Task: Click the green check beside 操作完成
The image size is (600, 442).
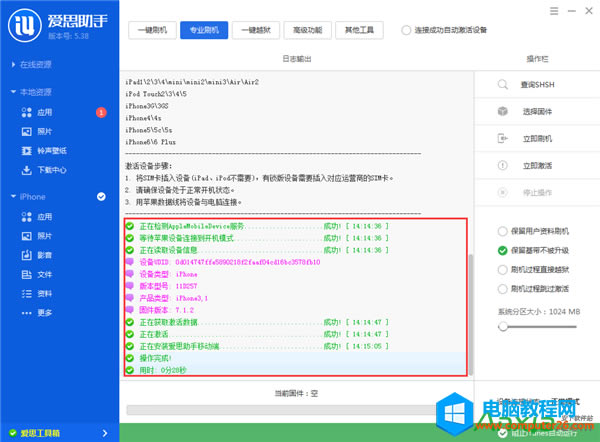Action: click(130, 358)
